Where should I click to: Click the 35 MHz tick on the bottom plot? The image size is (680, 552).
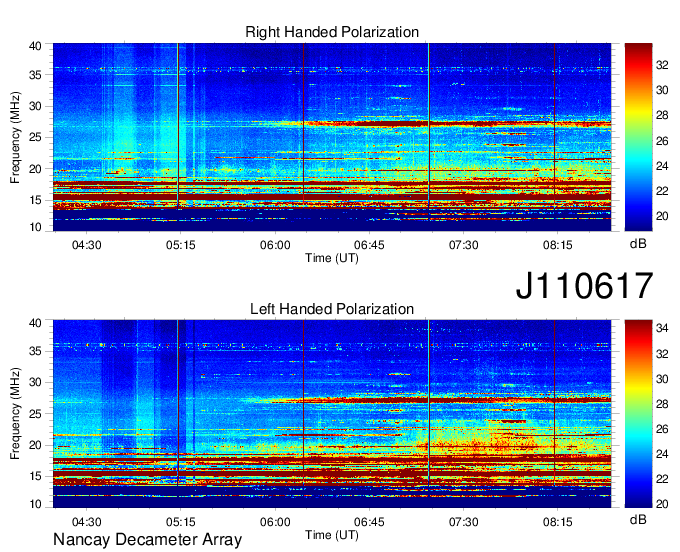(x=35, y=352)
